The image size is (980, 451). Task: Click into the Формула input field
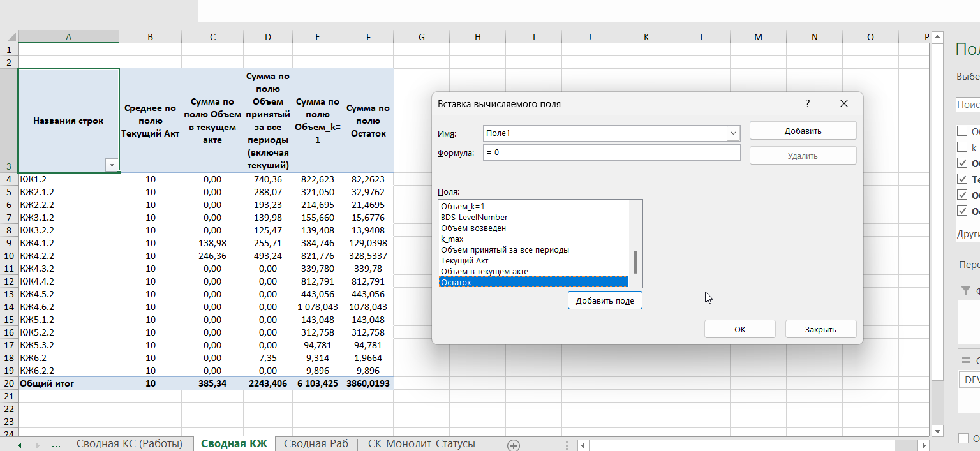pos(611,153)
